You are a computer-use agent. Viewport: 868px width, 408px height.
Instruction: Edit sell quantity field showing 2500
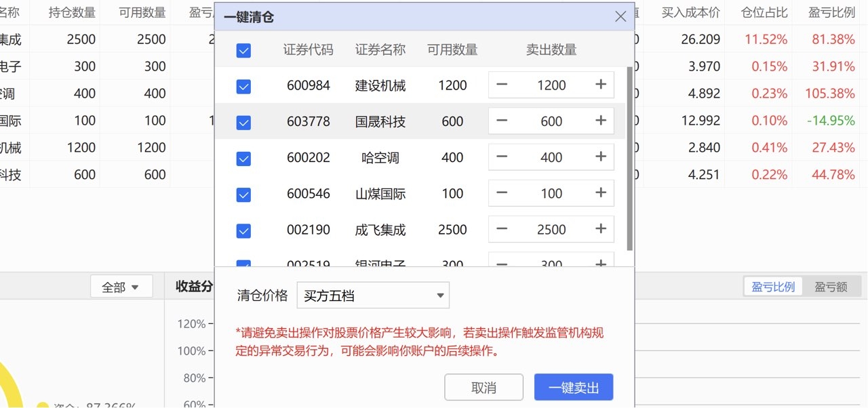(551, 229)
